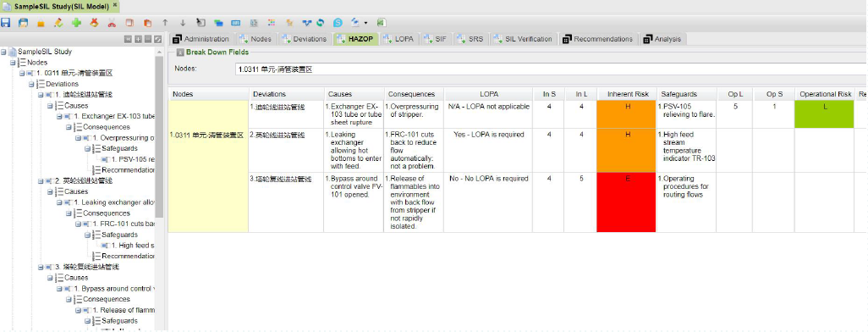The height and width of the screenshot is (332, 868).
Task: Click the blue stacked windows icon
Action: coord(218,23)
